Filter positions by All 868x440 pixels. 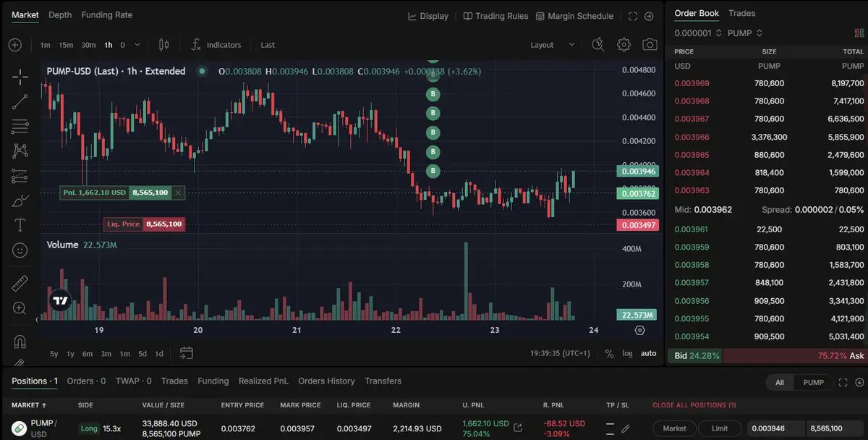779,382
